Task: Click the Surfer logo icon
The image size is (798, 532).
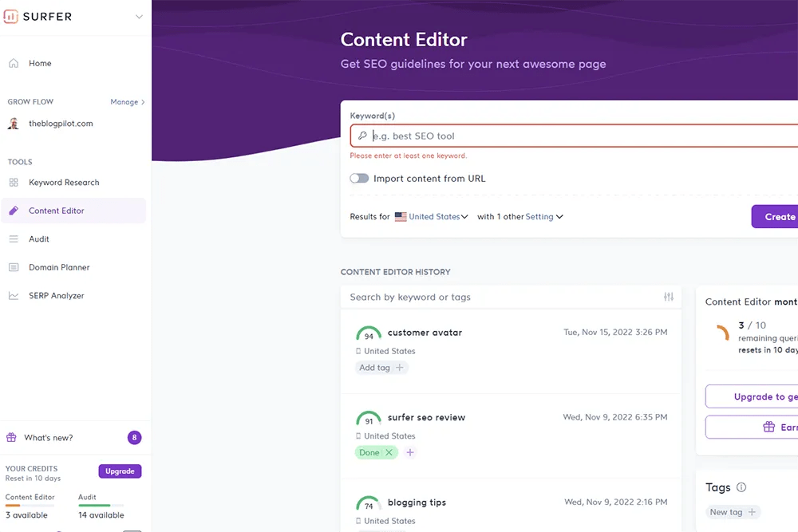Action: (10, 16)
